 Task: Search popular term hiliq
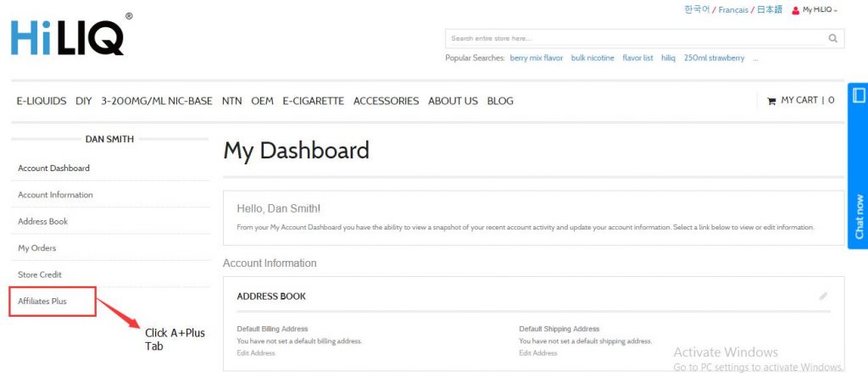(x=668, y=58)
